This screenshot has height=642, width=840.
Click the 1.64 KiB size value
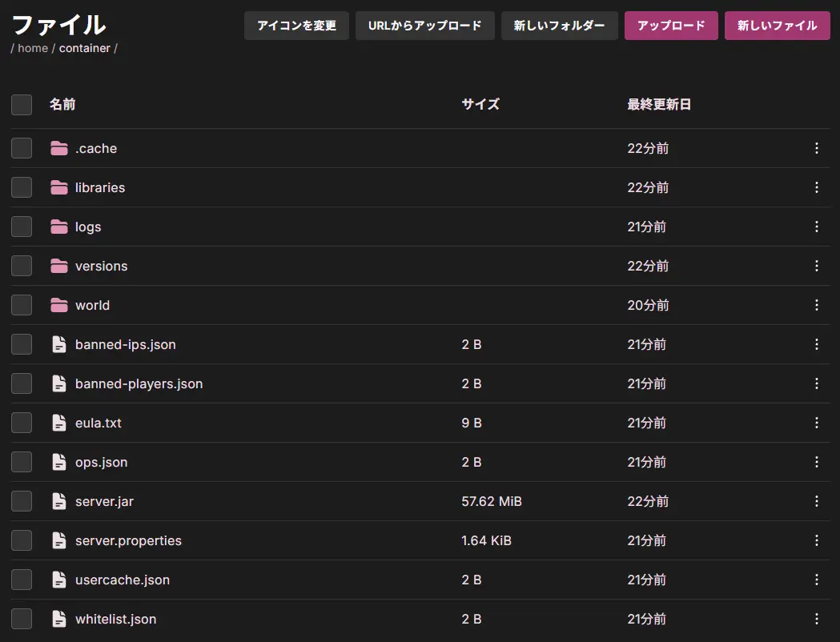(486, 540)
